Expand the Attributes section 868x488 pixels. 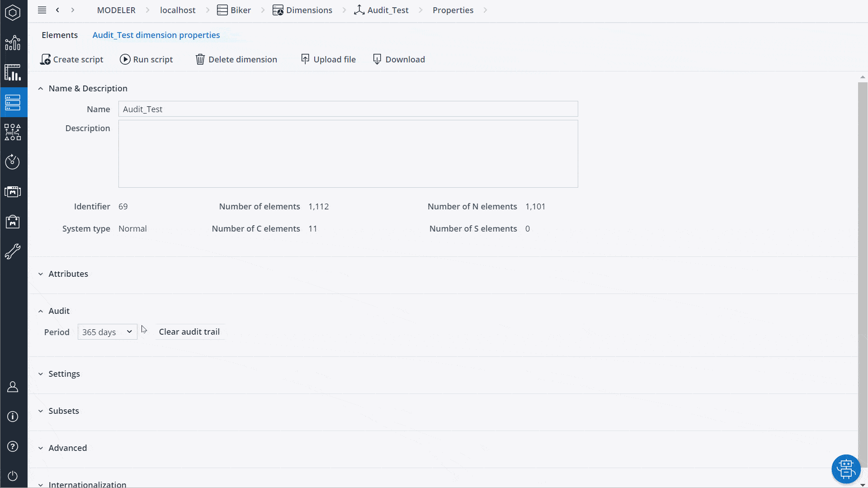(x=68, y=274)
